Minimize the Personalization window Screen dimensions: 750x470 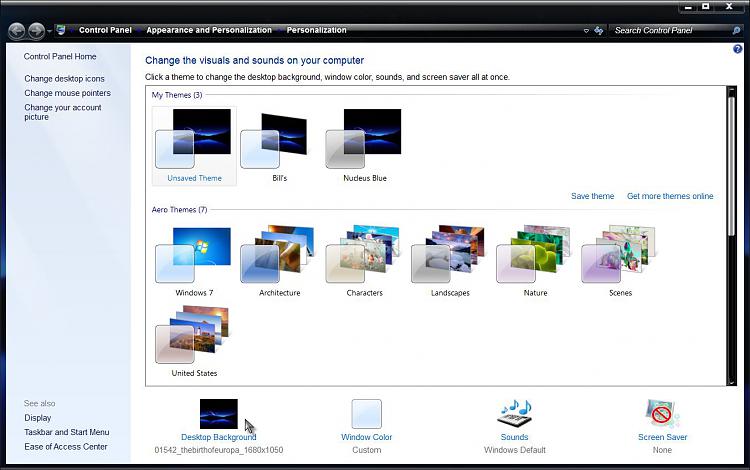click(688, 7)
